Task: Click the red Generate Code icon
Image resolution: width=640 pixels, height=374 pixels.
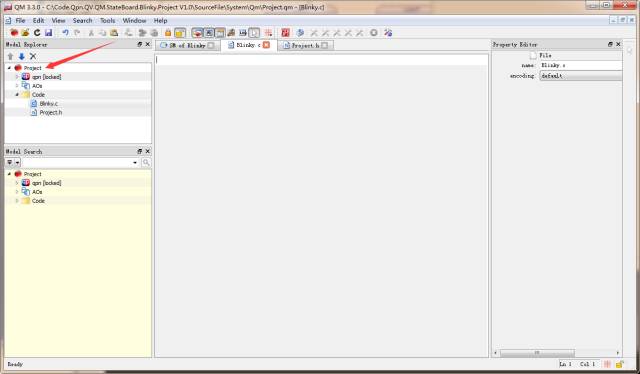Action: [x=285, y=33]
